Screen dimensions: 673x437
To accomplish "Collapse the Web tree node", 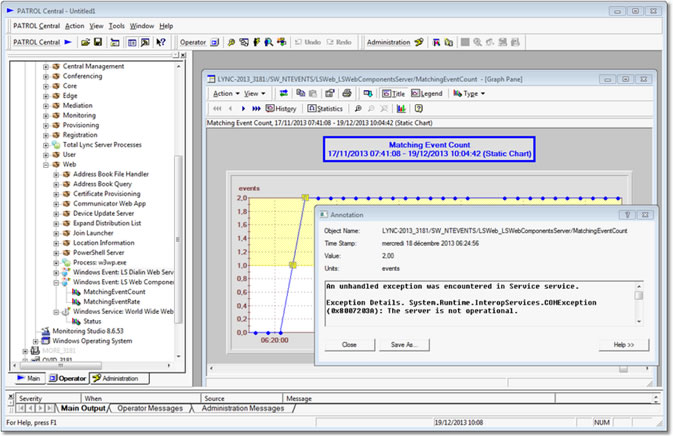I will tap(45, 165).
